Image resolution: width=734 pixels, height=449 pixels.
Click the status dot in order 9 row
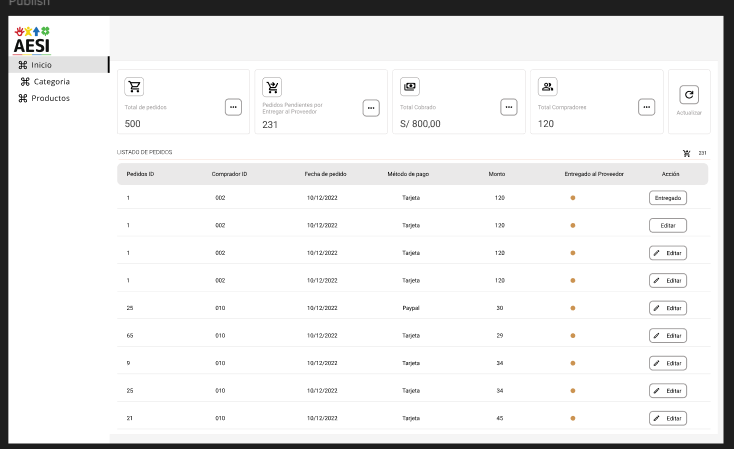tap(573, 363)
